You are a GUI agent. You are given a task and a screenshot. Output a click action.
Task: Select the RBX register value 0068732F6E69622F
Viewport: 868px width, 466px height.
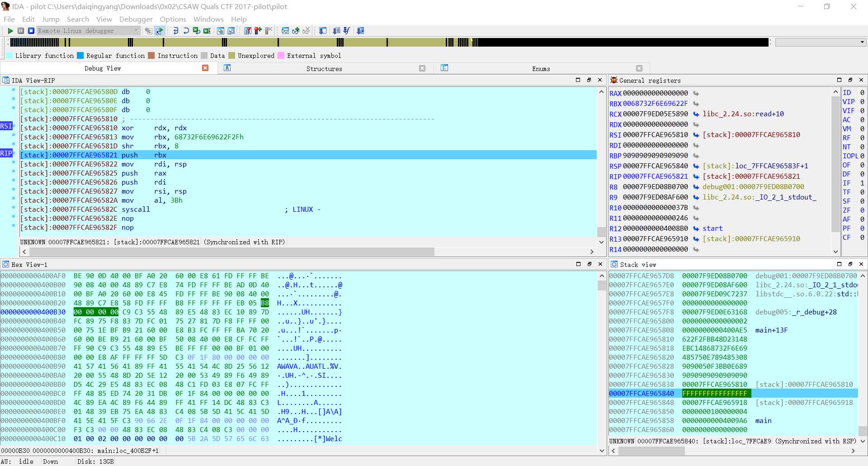(x=656, y=104)
